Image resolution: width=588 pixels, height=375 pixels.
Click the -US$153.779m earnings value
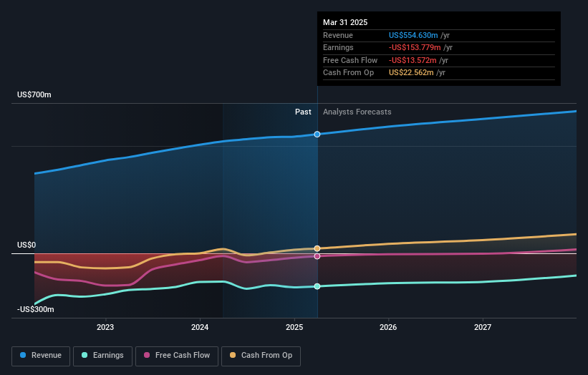point(415,47)
